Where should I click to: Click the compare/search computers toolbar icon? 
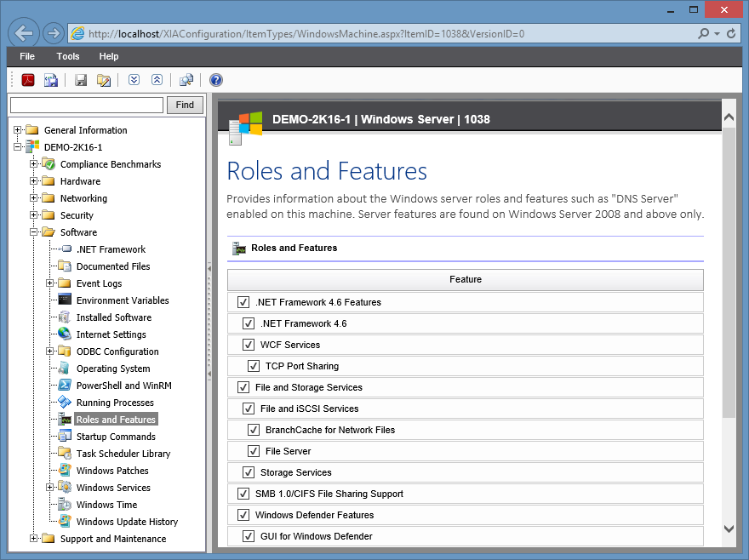tap(186, 80)
